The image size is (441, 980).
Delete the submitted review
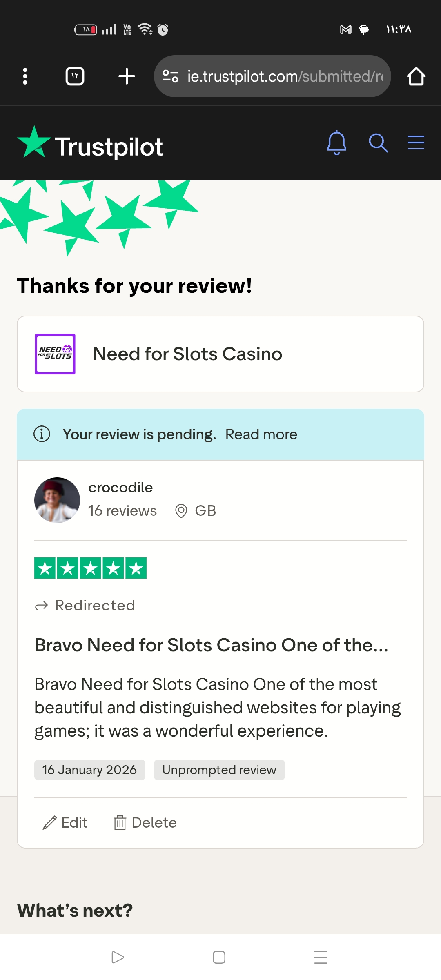click(145, 823)
